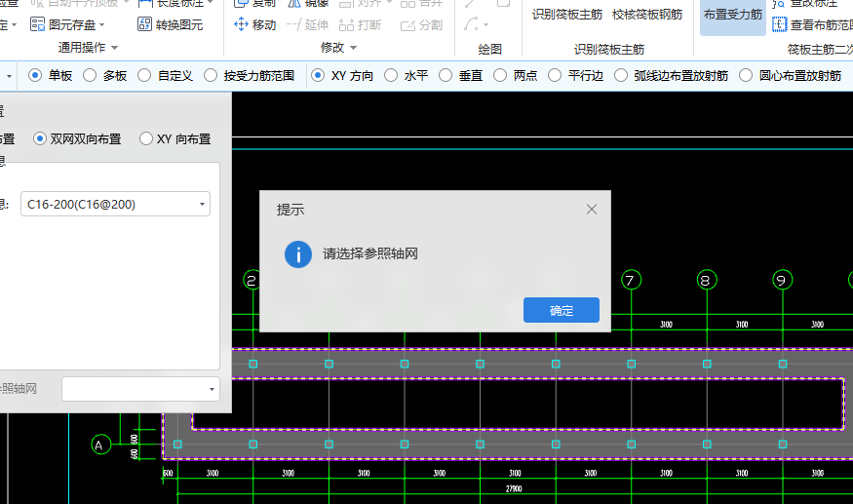Click the 转换图元 label
Image resolution: width=853 pixels, height=504 pixels.
pos(179,25)
